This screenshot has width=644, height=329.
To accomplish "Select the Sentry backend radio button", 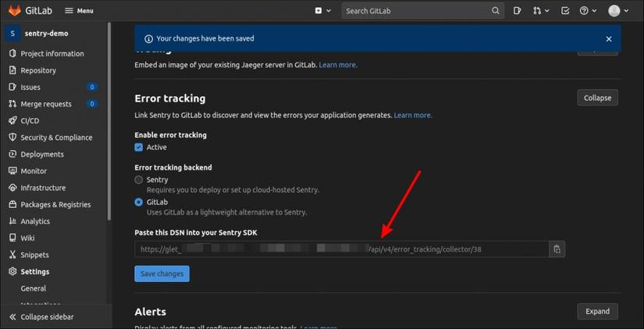I will [139, 180].
